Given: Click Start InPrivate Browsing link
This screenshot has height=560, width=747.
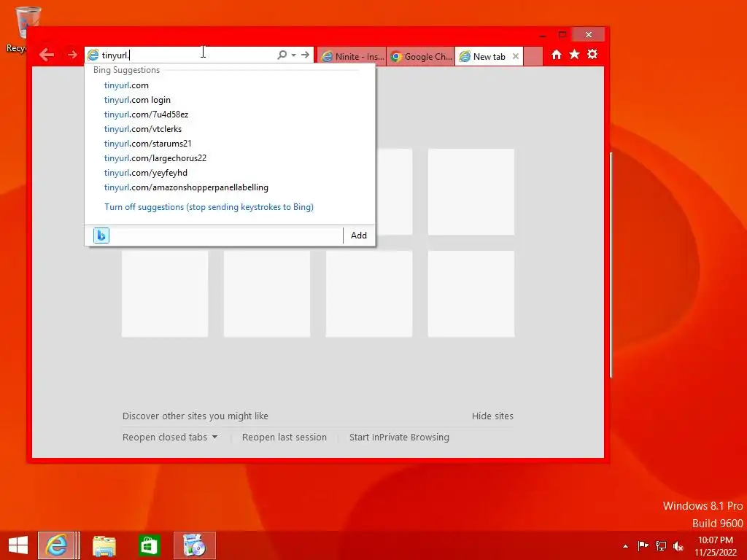Looking at the screenshot, I should tap(399, 437).
